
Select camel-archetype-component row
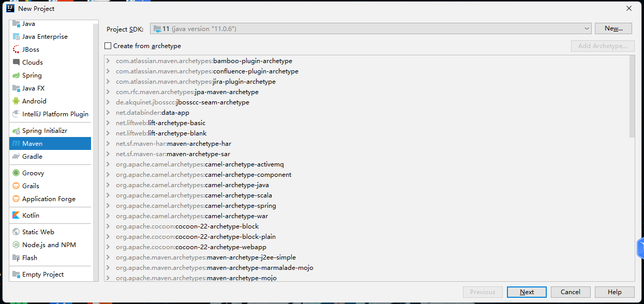pyautogui.click(x=366, y=175)
